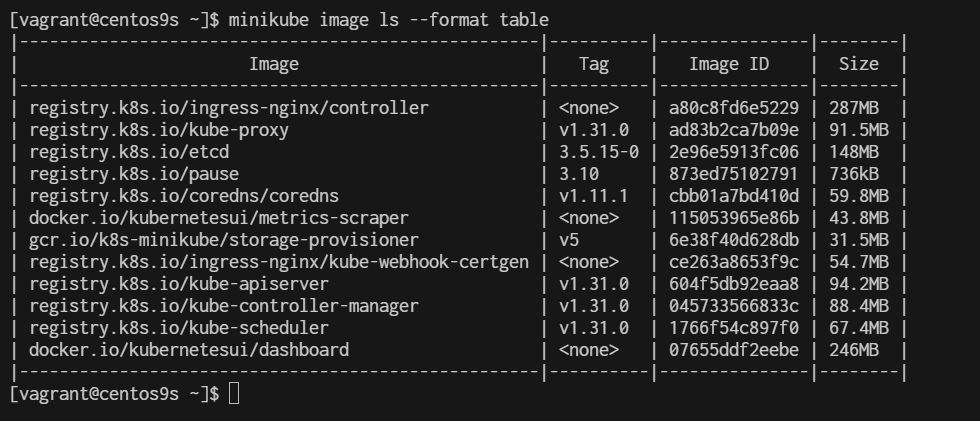Click the 67.4MB size value
Viewport: 980px width, 421px height.
pyautogui.click(x=859, y=328)
